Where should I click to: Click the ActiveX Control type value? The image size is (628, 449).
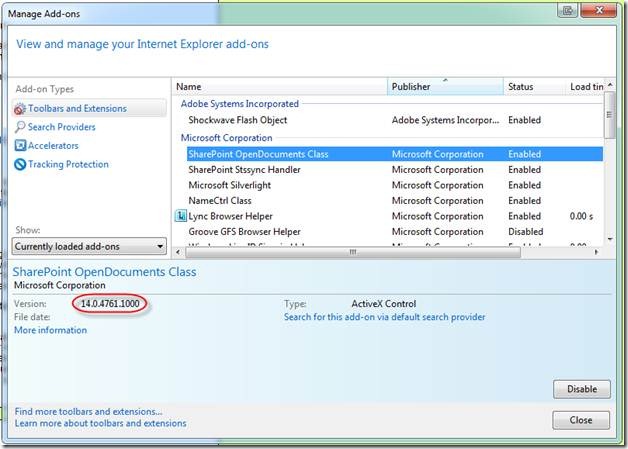tap(384, 304)
